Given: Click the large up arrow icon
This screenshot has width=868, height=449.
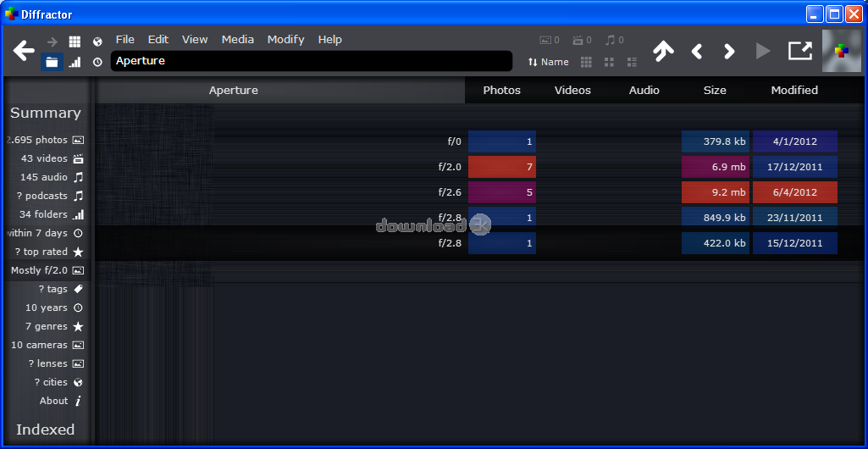Looking at the screenshot, I should (x=663, y=51).
